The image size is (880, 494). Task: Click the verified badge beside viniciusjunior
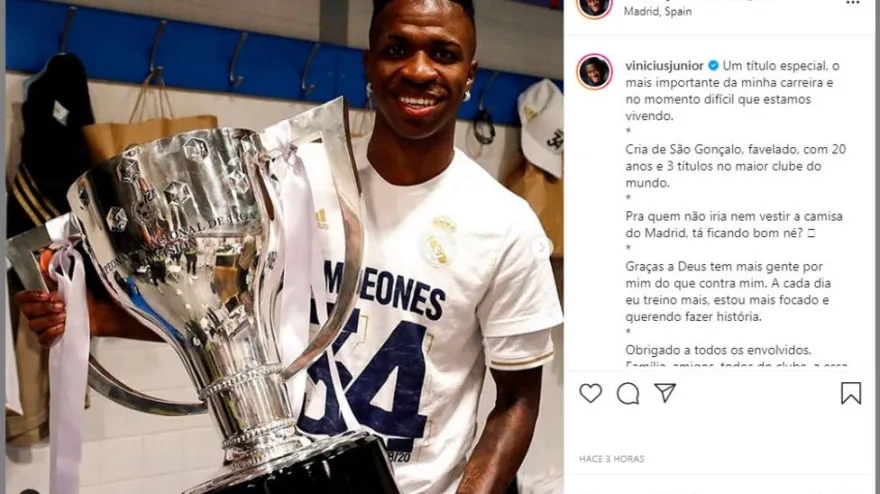click(713, 66)
